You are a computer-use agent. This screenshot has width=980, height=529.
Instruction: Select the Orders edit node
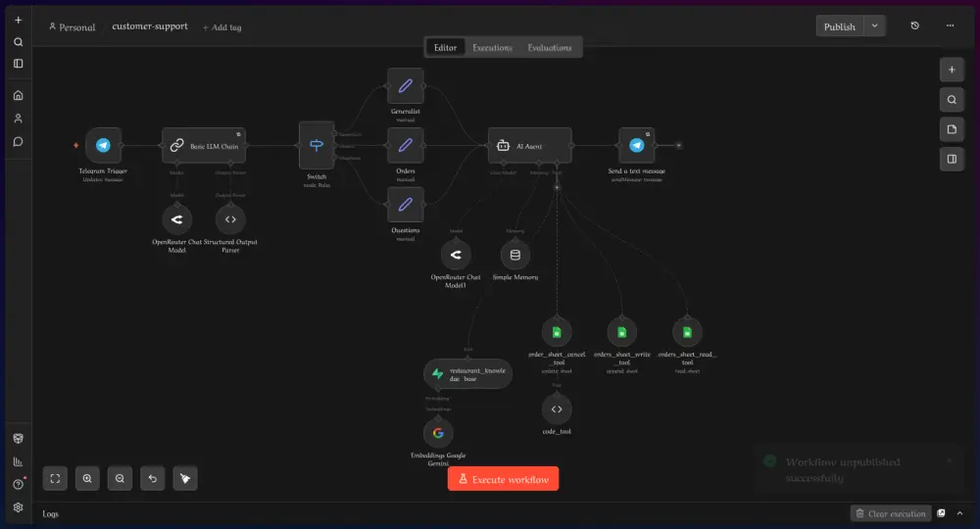[405, 146]
